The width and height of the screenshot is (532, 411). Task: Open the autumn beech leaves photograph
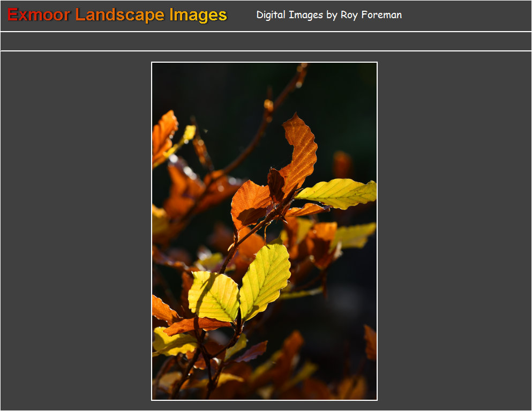[264, 231]
